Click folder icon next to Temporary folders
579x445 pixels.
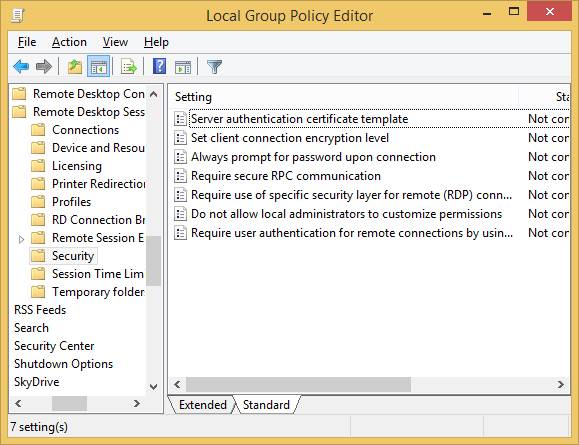point(38,292)
